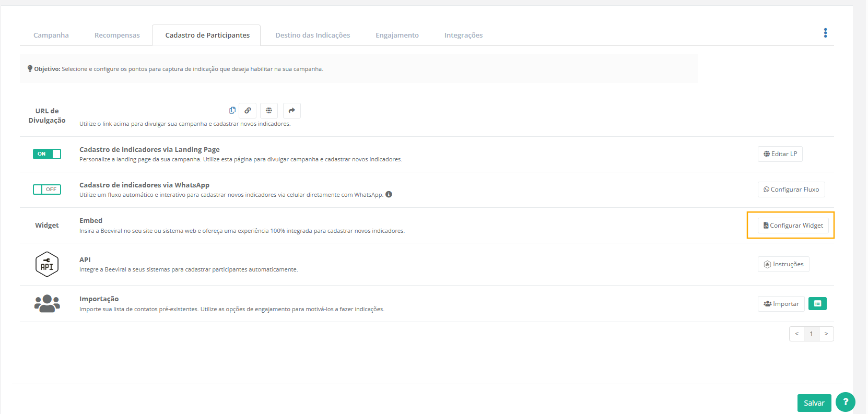Click the Configurar Fluxo button

[791, 190]
